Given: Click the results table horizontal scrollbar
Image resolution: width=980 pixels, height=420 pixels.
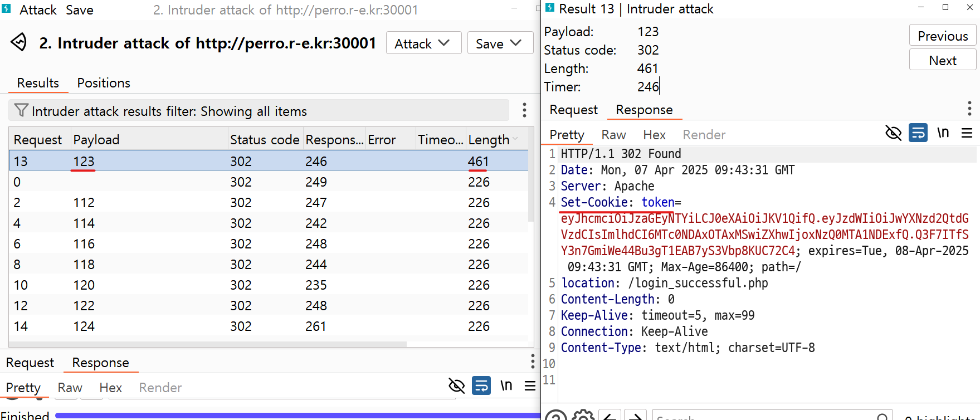Looking at the screenshot, I should [x=208, y=344].
